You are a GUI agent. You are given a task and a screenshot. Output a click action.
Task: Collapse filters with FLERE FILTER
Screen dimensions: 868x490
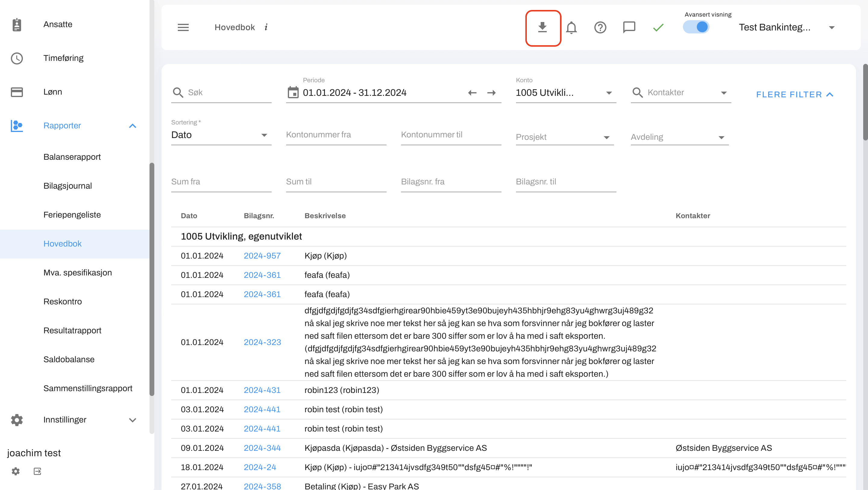pos(794,95)
